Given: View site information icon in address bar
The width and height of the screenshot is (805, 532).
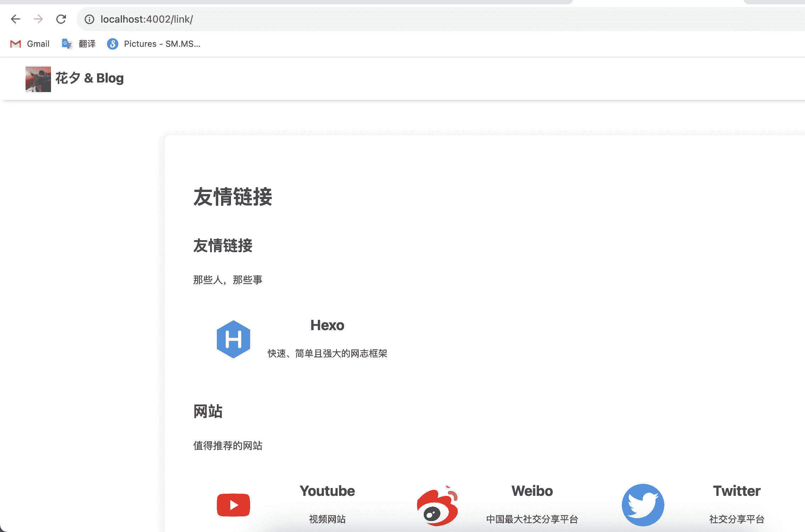Looking at the screenshot, I should 89,19.
